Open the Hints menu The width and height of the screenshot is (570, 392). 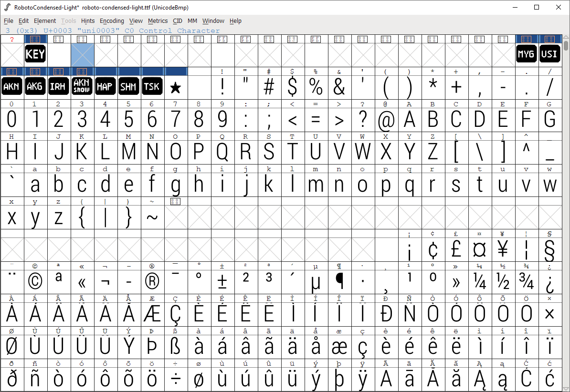click(x=88, y=21)
